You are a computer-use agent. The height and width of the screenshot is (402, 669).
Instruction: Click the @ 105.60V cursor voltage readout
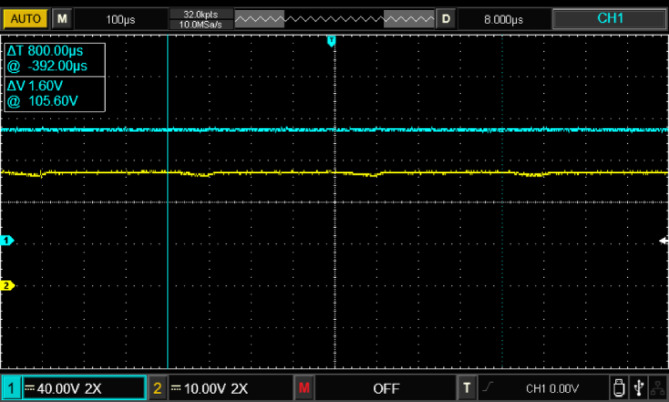tap(42, 101)
